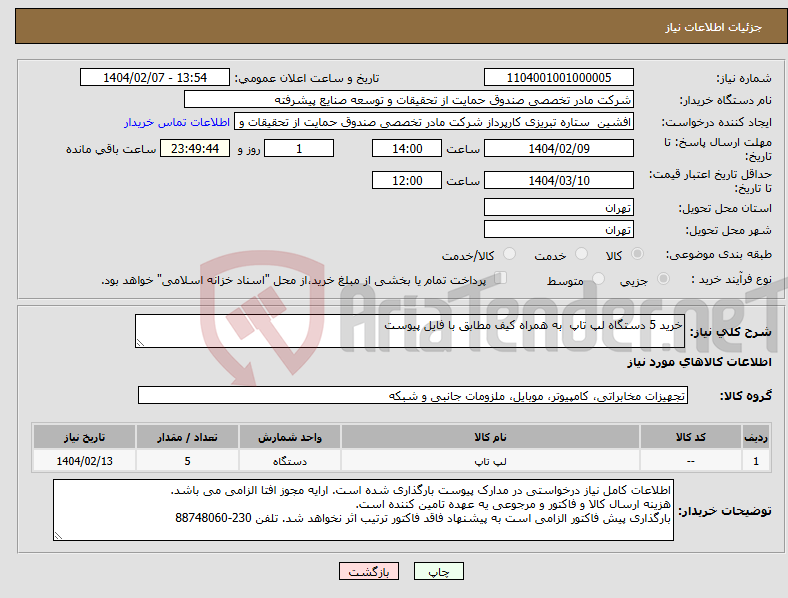Click the ردیف column header
Screen dimensions: 788x598
pyautogui.click(x=756, y=437)
